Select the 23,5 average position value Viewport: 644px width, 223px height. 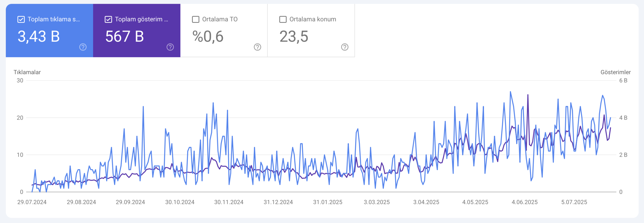pyautogui.click(x=294, y=36)
